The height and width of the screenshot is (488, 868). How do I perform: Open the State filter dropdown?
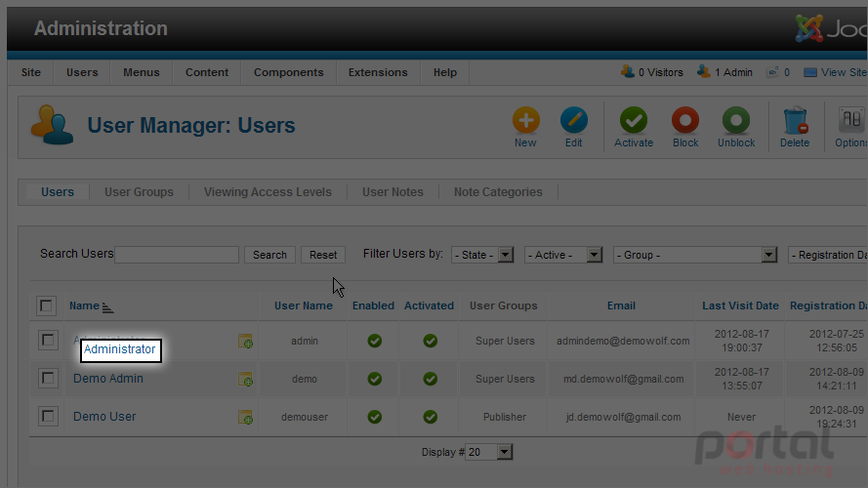click(x=482, y=255)
